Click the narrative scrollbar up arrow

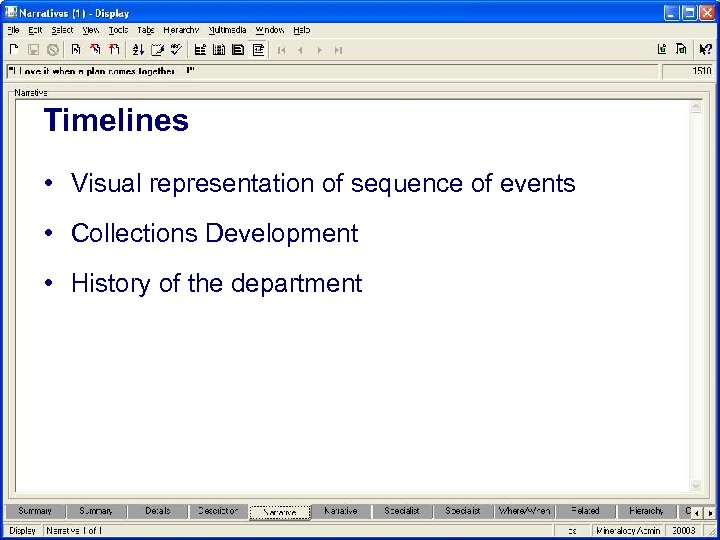[696, 107]
